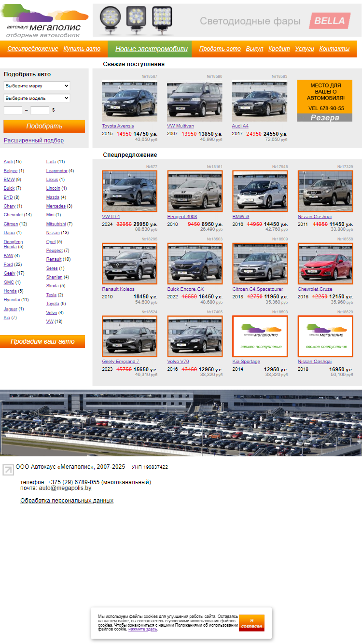Follow the нажмите здесь cookie policy link
Viewport: 362px width, 644px height.
click(x=142, y=629)
